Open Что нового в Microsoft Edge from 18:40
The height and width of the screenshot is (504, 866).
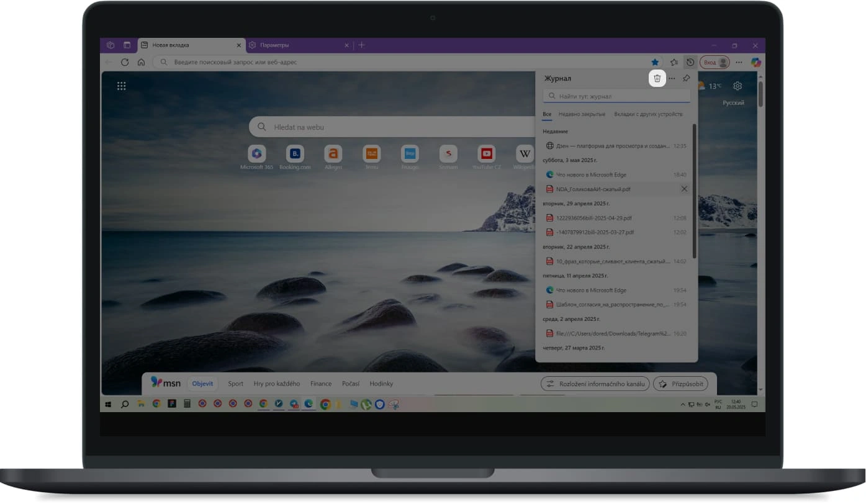click(x=616, y=174)
